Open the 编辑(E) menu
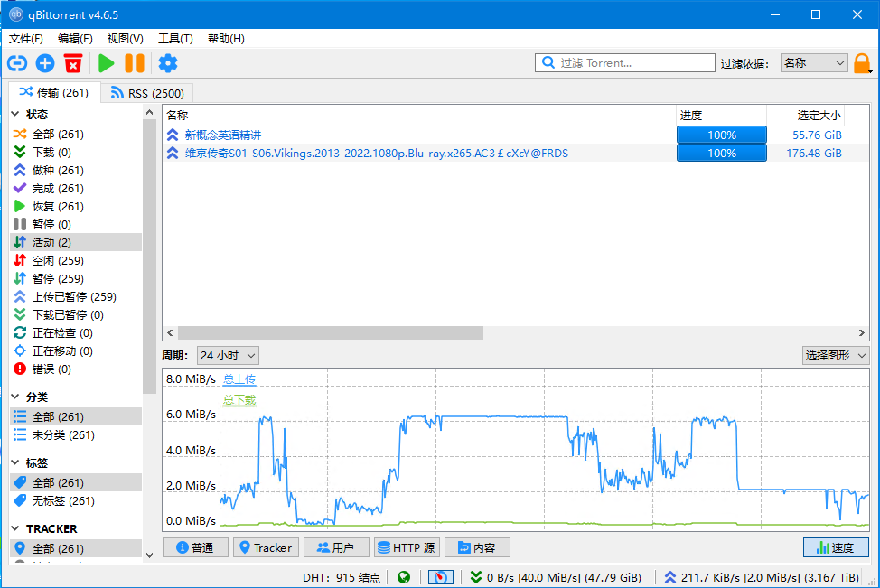The width and height of the screenshot is (880, 588). [x=75, y=38]
